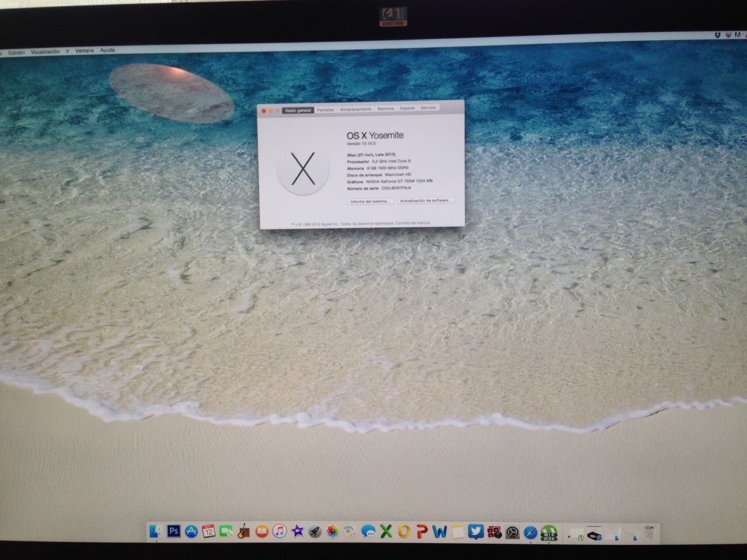This screenshot has height=560, width=747.
Task: Open Photo Booth from the Dock
Action: (494, 531)
